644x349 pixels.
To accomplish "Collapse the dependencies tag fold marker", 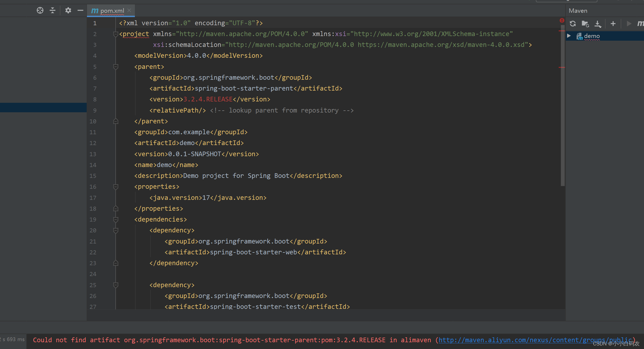I will click(x=116, y=219).
